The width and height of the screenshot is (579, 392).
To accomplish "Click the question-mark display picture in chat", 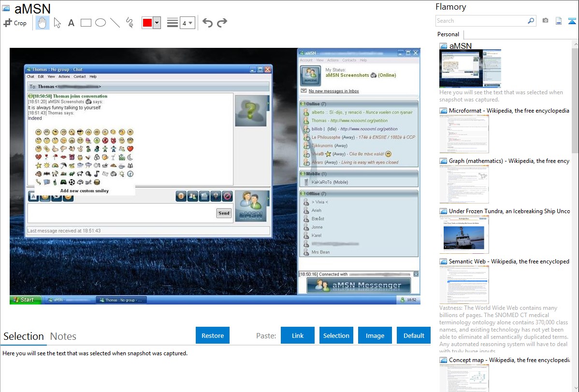I will pyautogui.click(x=251, y=111).
